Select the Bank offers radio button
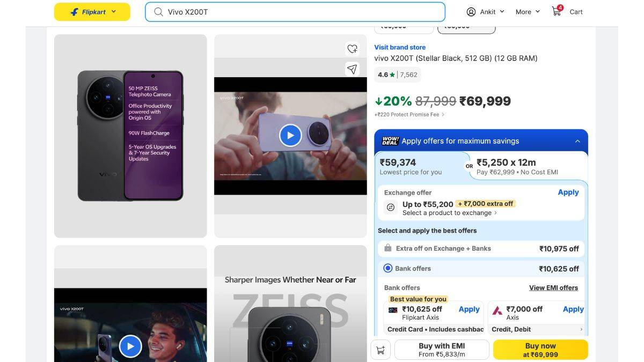This screenshot has width=644, height=362. 388,269
